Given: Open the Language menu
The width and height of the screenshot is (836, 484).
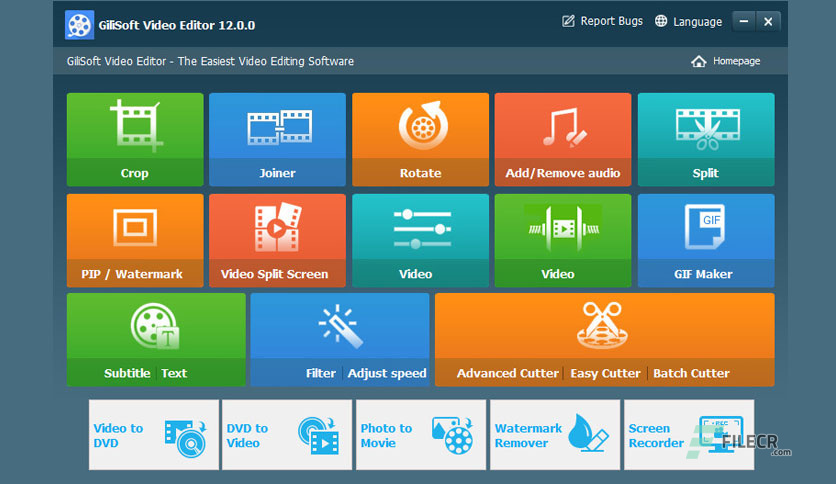Looking at the screenshot, I should [697, 22].
